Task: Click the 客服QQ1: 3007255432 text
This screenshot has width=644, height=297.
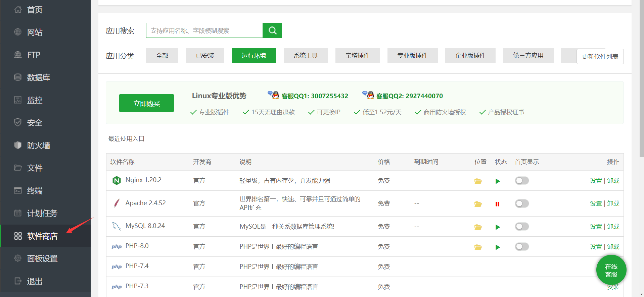Action: [315, 96]
